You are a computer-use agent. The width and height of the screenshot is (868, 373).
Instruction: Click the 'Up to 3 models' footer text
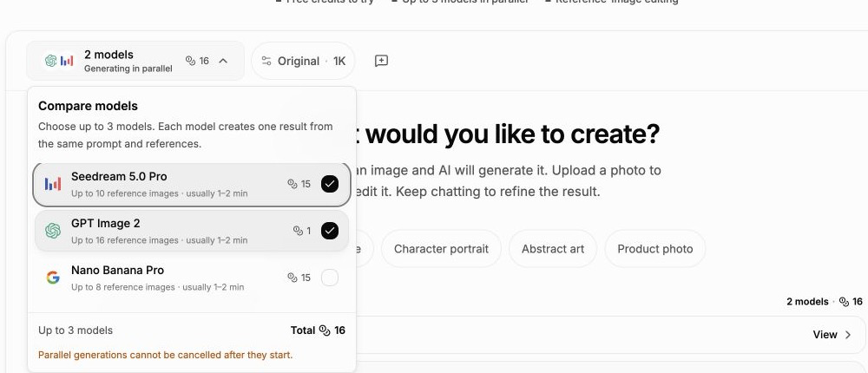pyautogui.click(x=76, y=330)
